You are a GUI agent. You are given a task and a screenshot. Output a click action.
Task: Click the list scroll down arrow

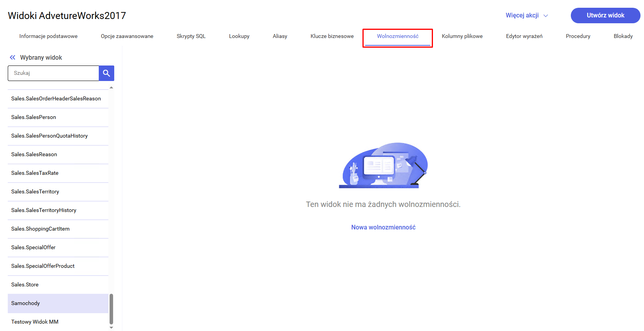(112, 328)
